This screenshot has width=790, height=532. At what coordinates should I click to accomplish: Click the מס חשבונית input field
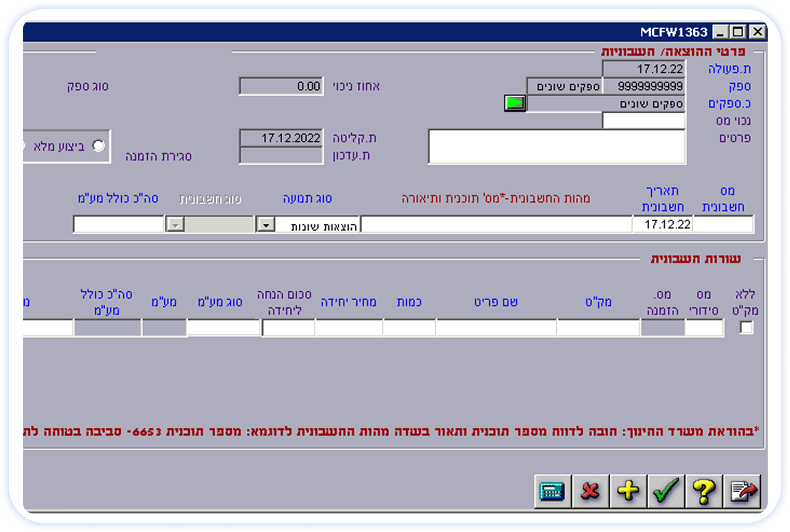coord(723,225)
